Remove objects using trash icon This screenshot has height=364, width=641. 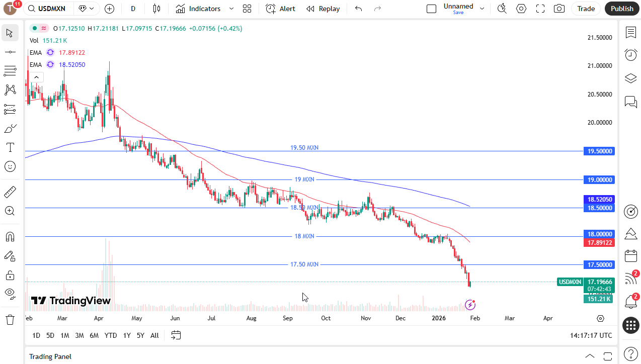click(x=10, y=319)
